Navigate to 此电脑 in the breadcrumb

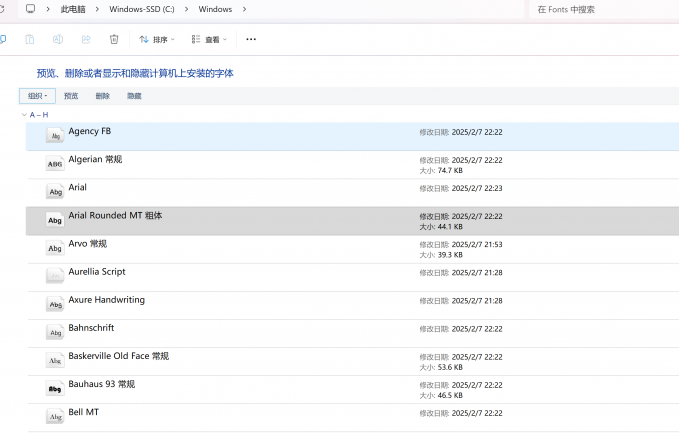pos(73,9)
